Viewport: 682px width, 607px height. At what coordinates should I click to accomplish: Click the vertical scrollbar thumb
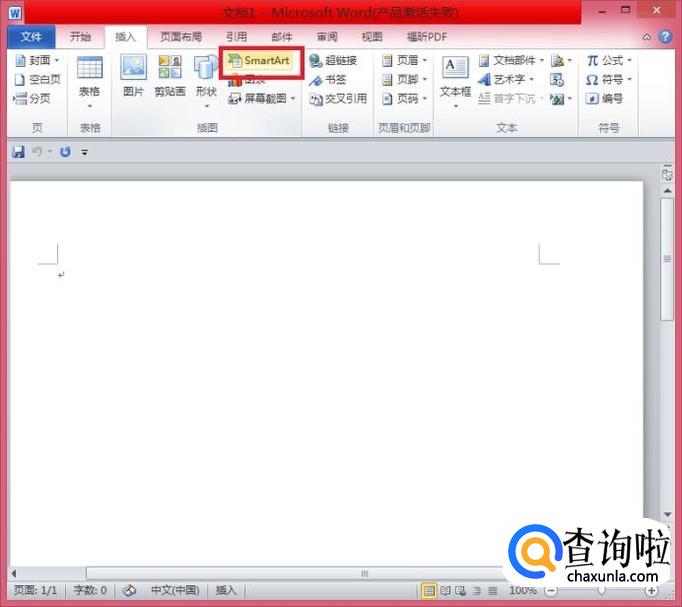click(667, 260)
